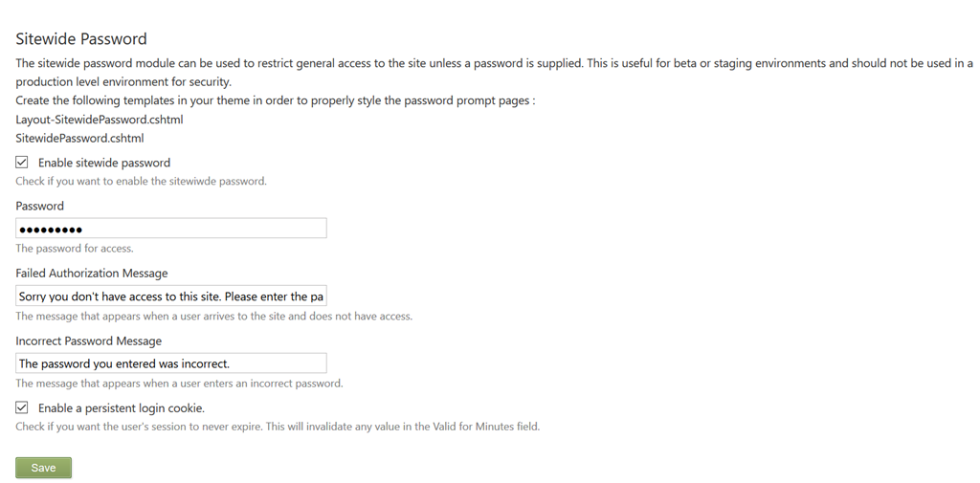Toggle the persistent login cookie checkbox
The height and width of the screenshot is (483, 980).
(22, 408)
